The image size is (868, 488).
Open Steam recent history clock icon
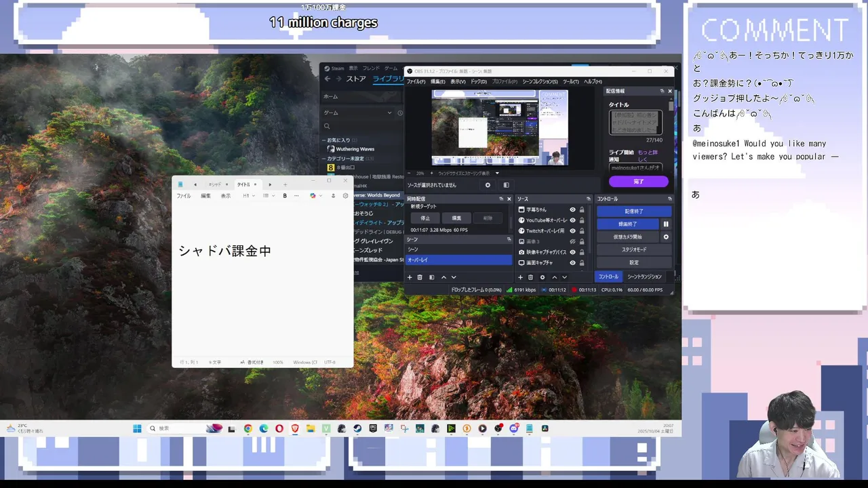[x=400, y=113]
